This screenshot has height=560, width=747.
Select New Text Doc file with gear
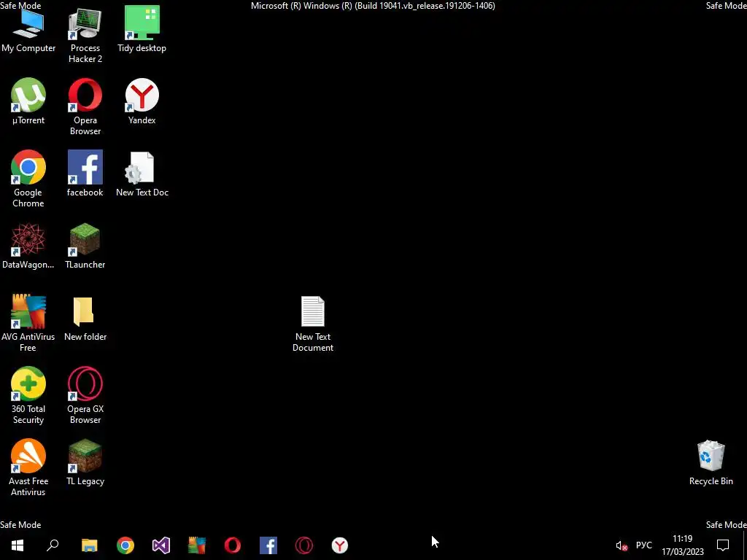[142, 174]
